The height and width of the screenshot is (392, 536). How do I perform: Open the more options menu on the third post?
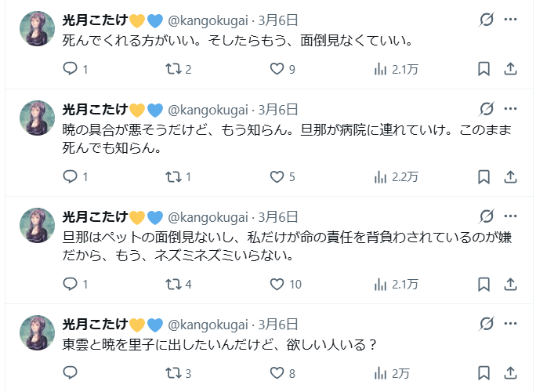coord(510,216)
